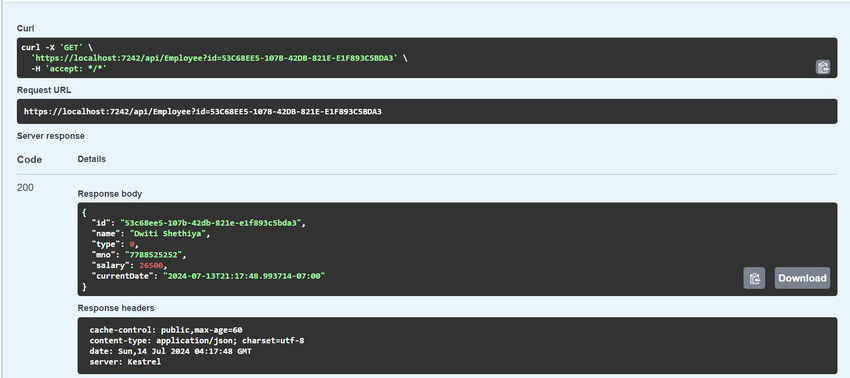This screenshot has height=378, width=850.
Task: Click the content-type header line
Action: 197,341
